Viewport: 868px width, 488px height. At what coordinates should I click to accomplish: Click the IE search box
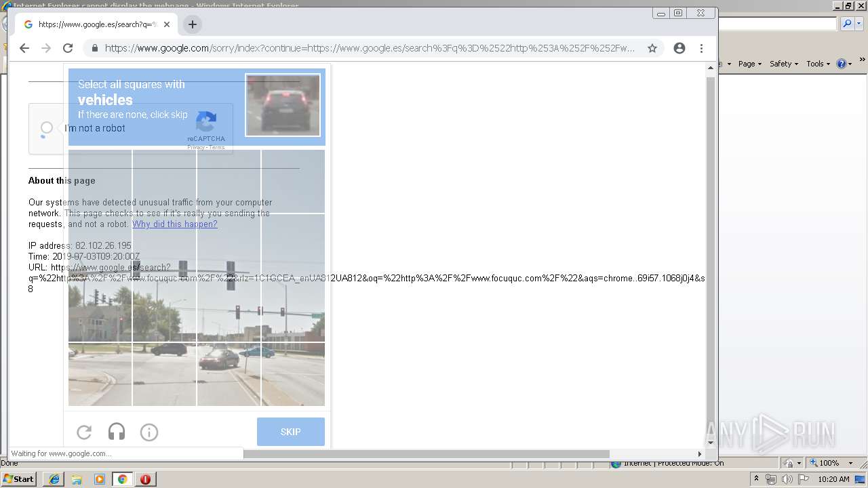point(777,24)
